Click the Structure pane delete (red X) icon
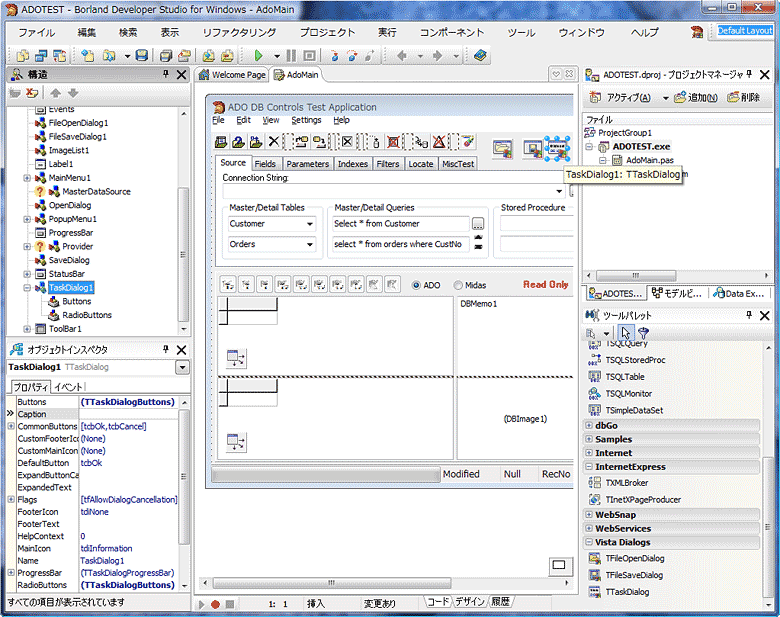Image resolution: width=780 pixels, height=617 pixels. (x=31, y=93)
